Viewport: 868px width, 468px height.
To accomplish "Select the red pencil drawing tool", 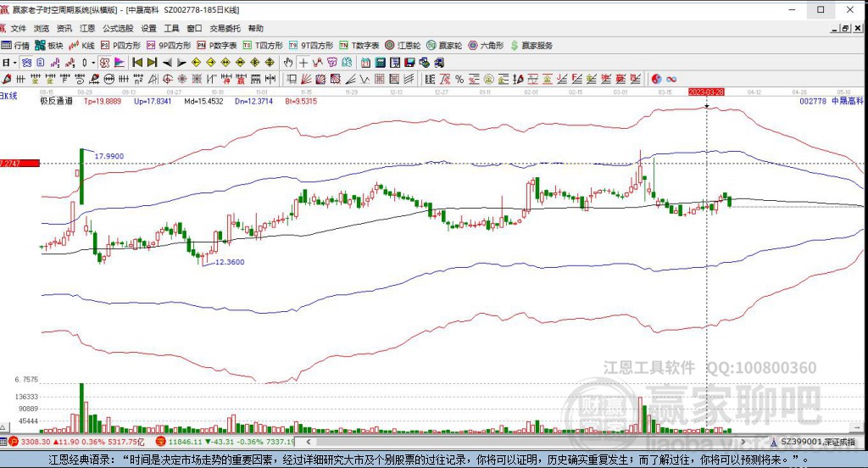I will (x=6, y=79).
